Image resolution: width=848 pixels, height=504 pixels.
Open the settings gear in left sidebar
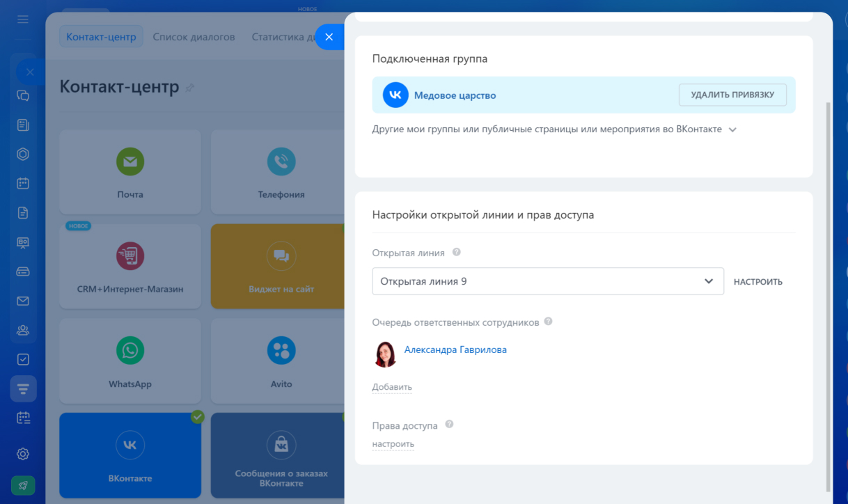click(x=23, y=454)
